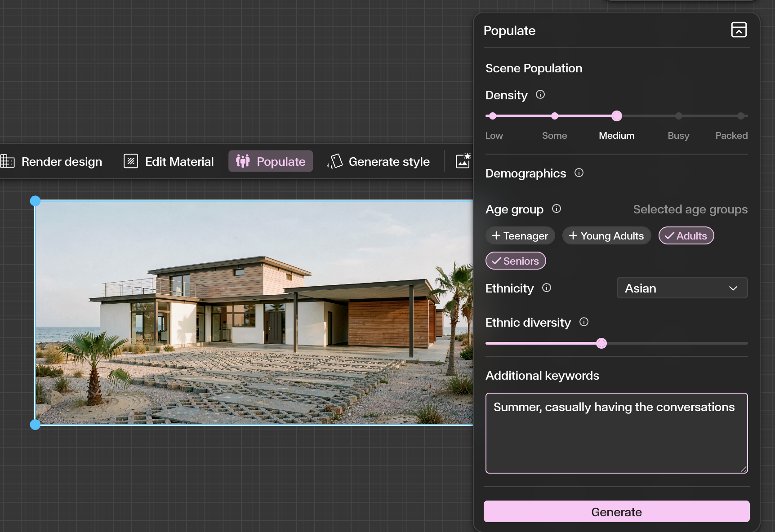Click the Additional keywords text box

click(x=616, y=433)
